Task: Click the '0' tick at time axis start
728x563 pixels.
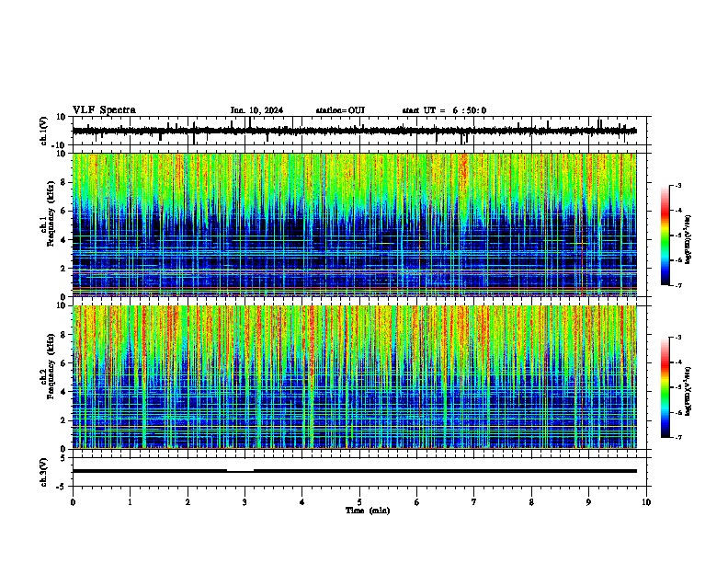Action: [73, 502]
